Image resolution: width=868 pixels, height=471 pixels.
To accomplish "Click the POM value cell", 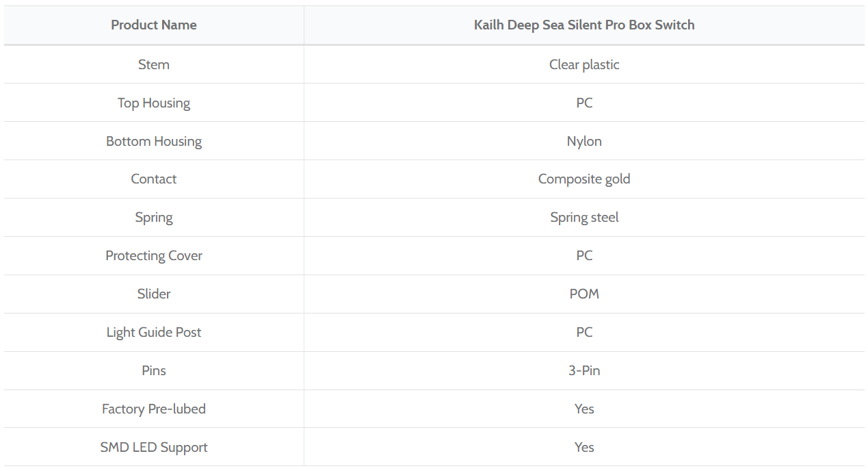I will (x=584, y=294).
